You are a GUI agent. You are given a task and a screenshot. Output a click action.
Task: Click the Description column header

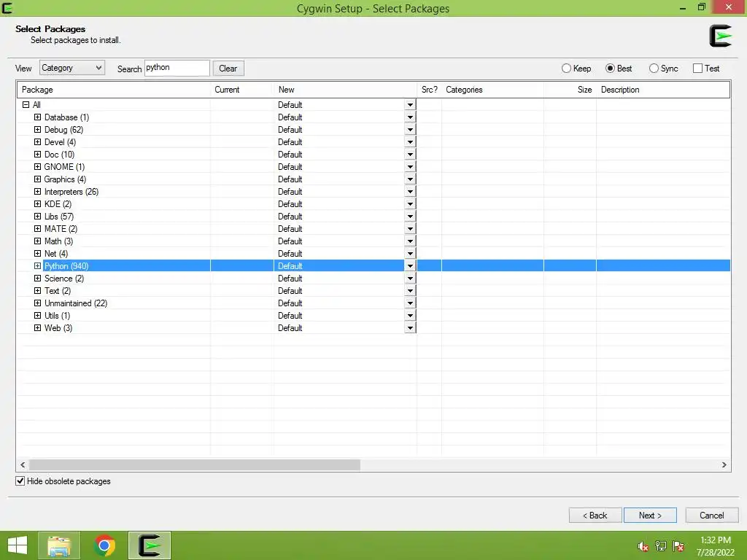pos(663,90)
